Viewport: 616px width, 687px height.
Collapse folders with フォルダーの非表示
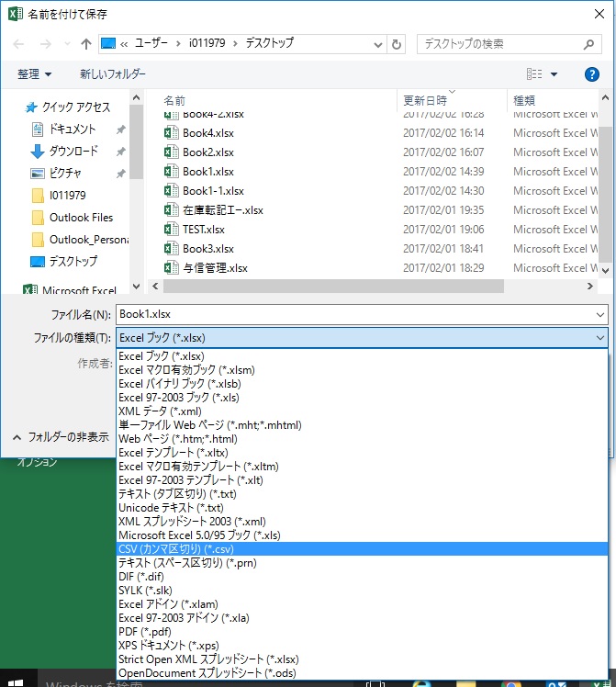(61, 437)
